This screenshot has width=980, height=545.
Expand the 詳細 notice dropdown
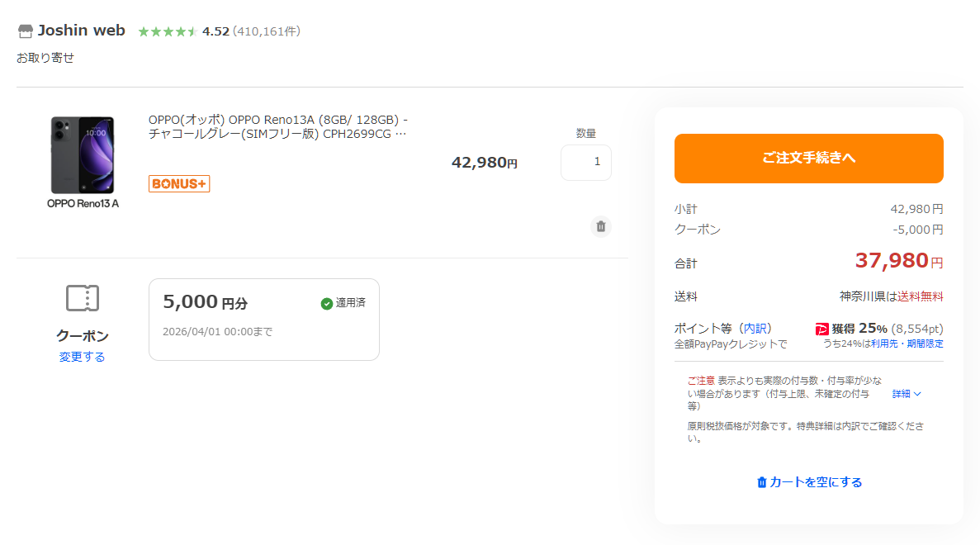906,394
